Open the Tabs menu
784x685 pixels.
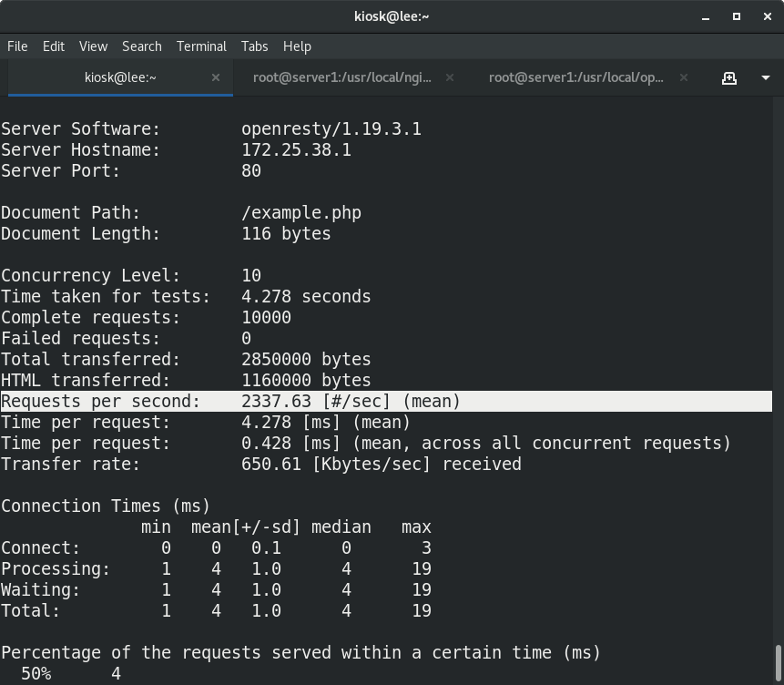pyautogui.click(x=254, y=46)
